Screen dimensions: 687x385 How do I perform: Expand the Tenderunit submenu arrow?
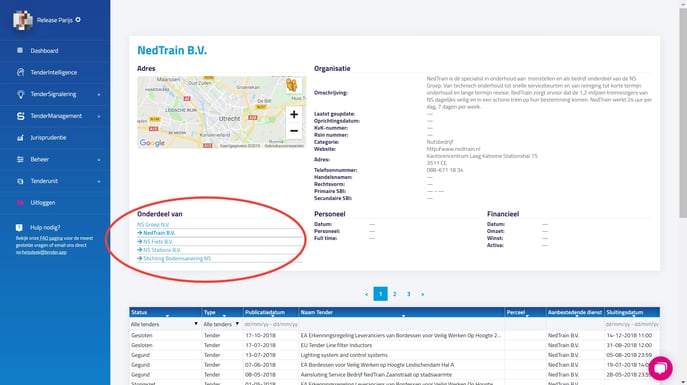[x=99, y=181]
